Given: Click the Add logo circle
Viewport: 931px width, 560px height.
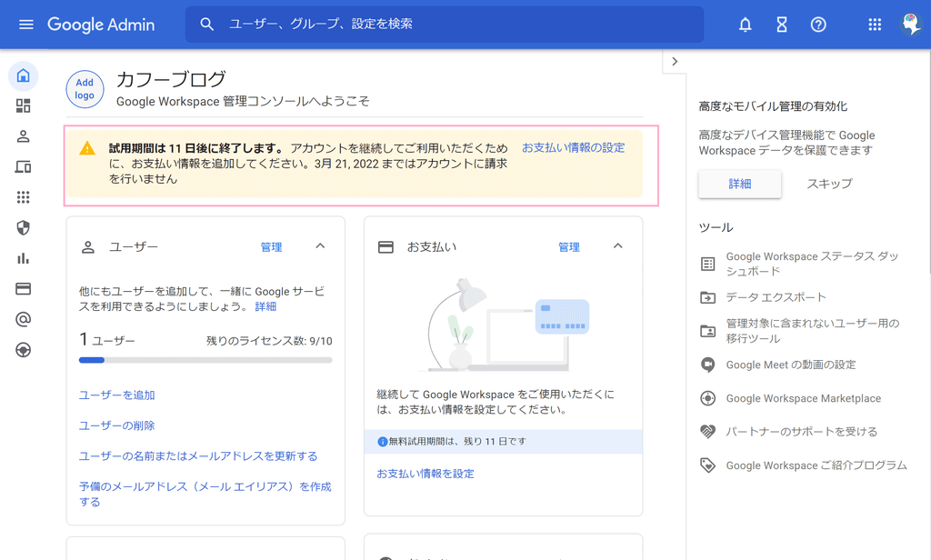Looking at the screenshot, I should [85, 89].
